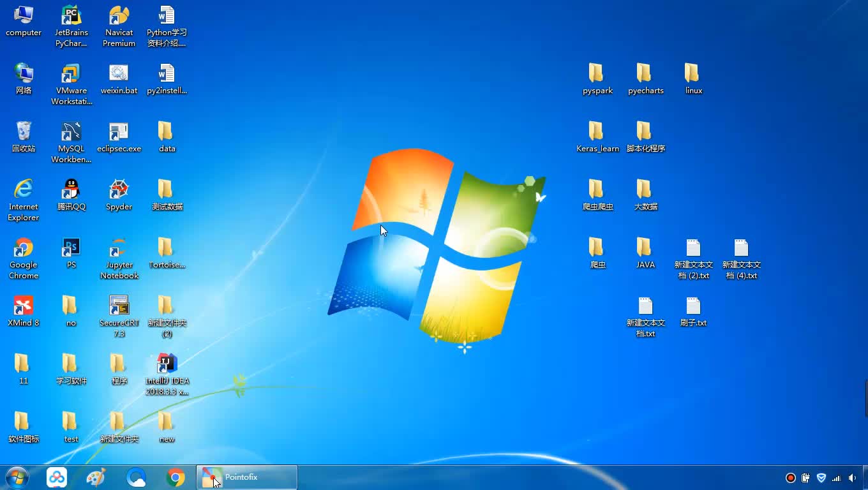Open the Navicat Premium shortcut
The image size is (868, 490).
[119, 16]
